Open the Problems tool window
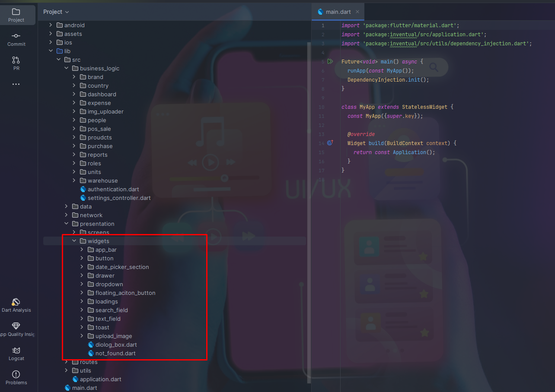Screen dimensions: 555x392 click(x=16, y=377)
